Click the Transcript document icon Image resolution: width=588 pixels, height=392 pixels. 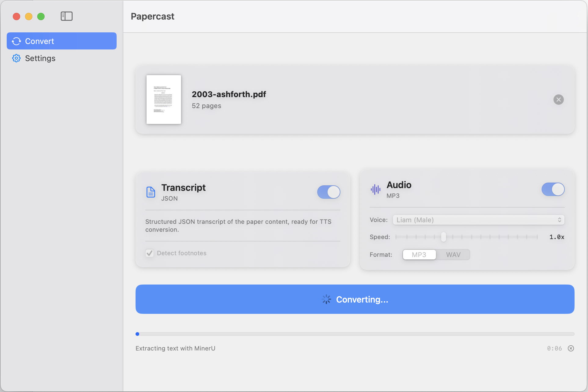coord(151,192)
